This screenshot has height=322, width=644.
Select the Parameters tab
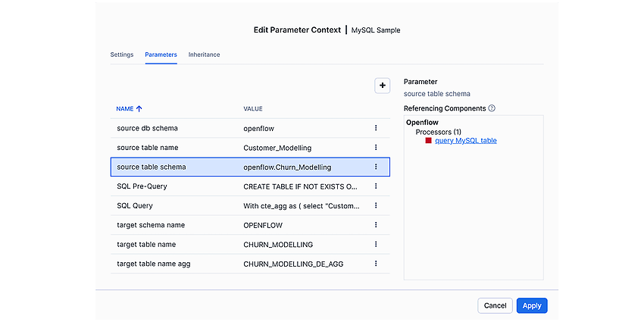tap(161, 55)
